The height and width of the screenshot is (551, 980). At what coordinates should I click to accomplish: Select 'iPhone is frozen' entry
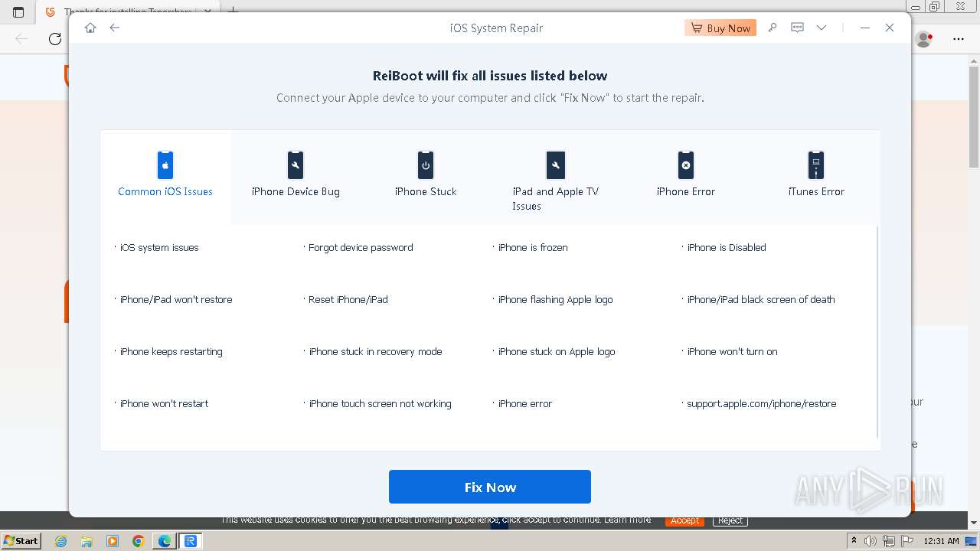pos(533,247)
